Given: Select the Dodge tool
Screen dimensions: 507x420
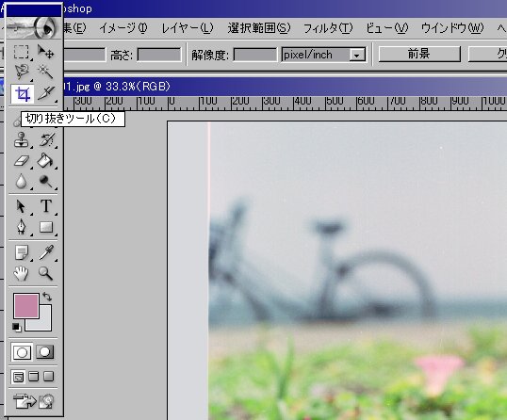Looking at the screenshot, I should tap(45, 182).
